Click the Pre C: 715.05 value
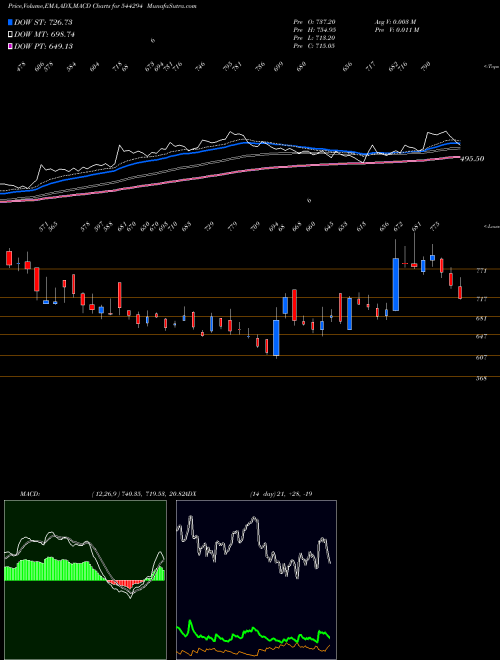 (x=314, y=46)
